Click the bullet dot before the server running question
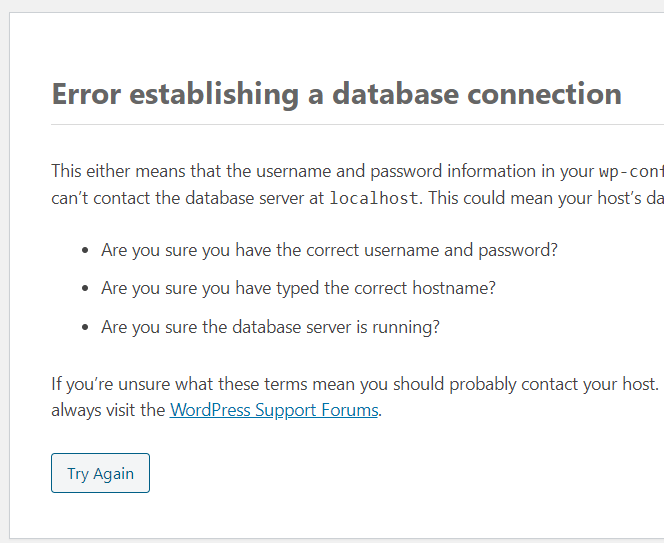The height and width of the screenshot is (543, 664). pyautogui.click(x=84, y=327)
